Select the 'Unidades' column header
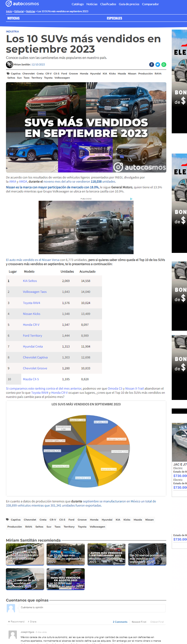The height and width of the screenshot is (644, 187). tap(67, 272)
